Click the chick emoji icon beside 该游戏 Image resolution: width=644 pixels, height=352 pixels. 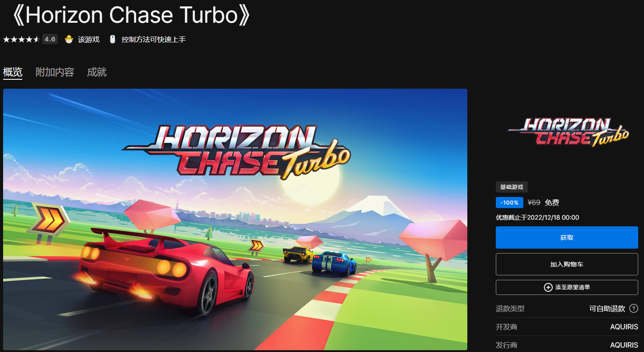point(69,39)
